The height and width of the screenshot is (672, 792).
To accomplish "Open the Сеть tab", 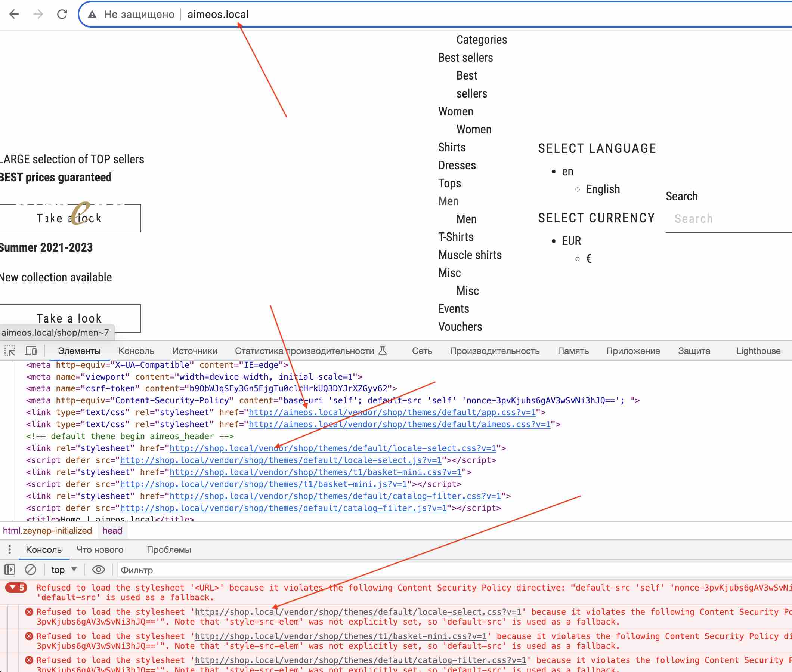I will (x=422, y=351).
